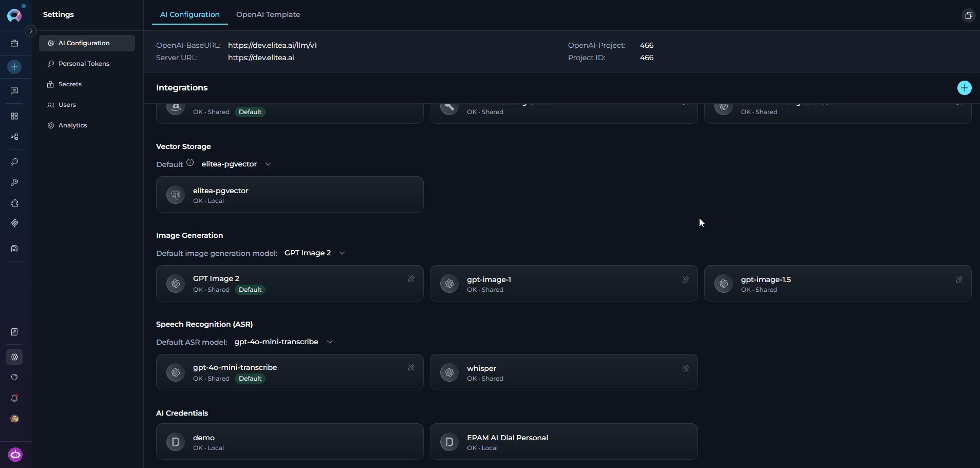This screenshot has height=468, width=980.
Task: Click the OpenAI-BaseURL value https://dev.elitea.ai/llm/v1
Action: 272,45
